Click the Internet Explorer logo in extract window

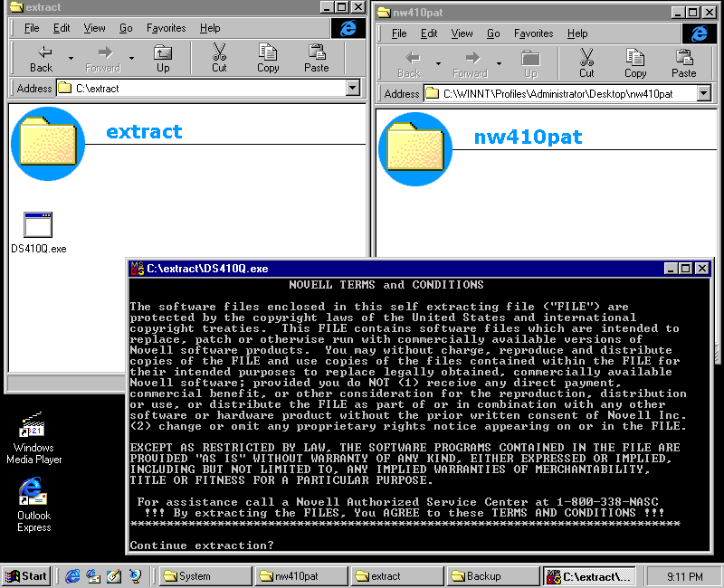(x=348, y=28)
